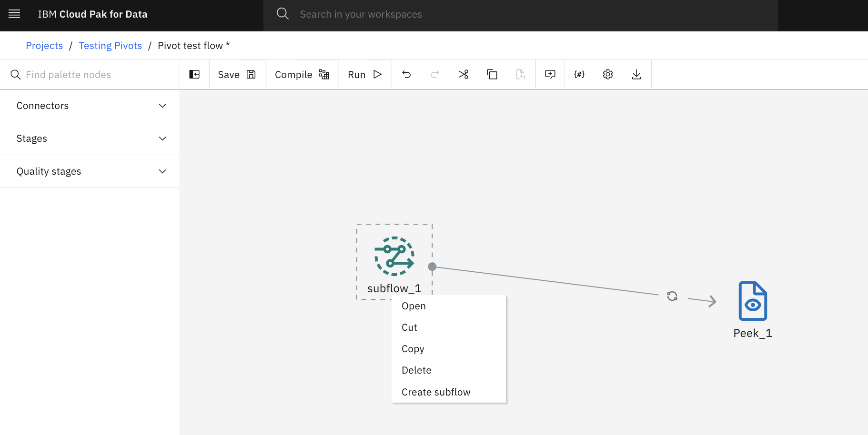The width and height of the screenshot is (868, 435).
Task: Click the global search magnifier icon
Action: [283, 14]
